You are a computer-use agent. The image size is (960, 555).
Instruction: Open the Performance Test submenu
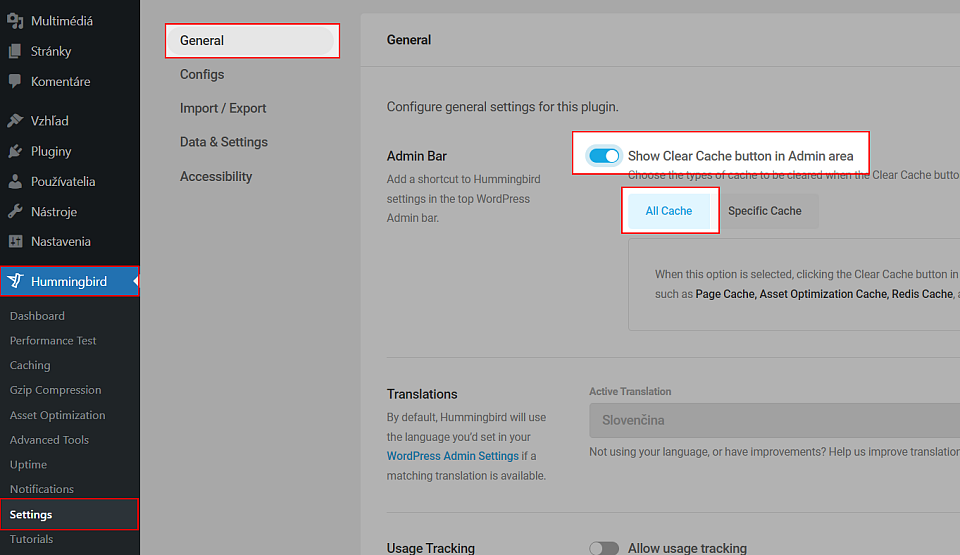(53, 341)
